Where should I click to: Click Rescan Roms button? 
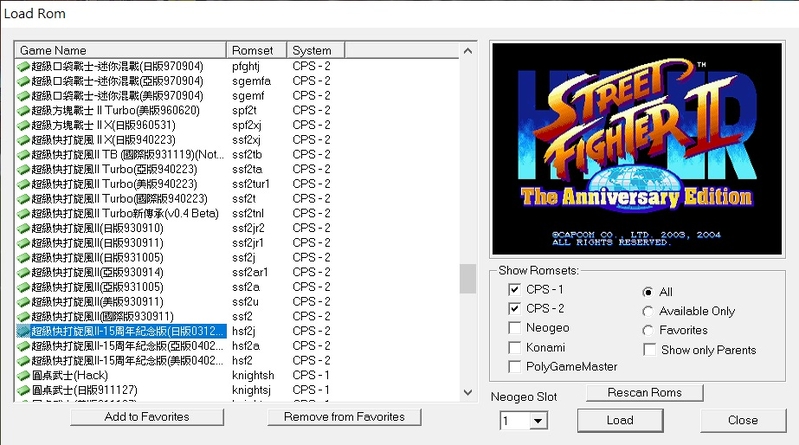[x=645, y=393]
